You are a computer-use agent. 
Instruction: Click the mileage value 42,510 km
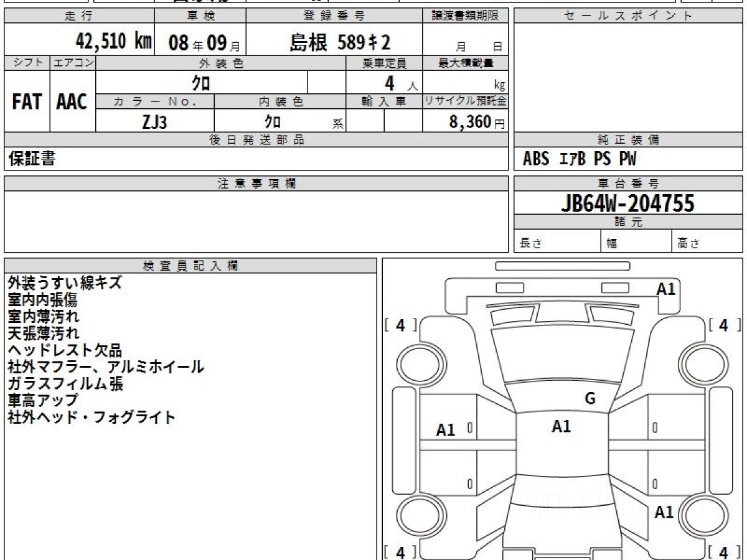click(x=113, y=42)
